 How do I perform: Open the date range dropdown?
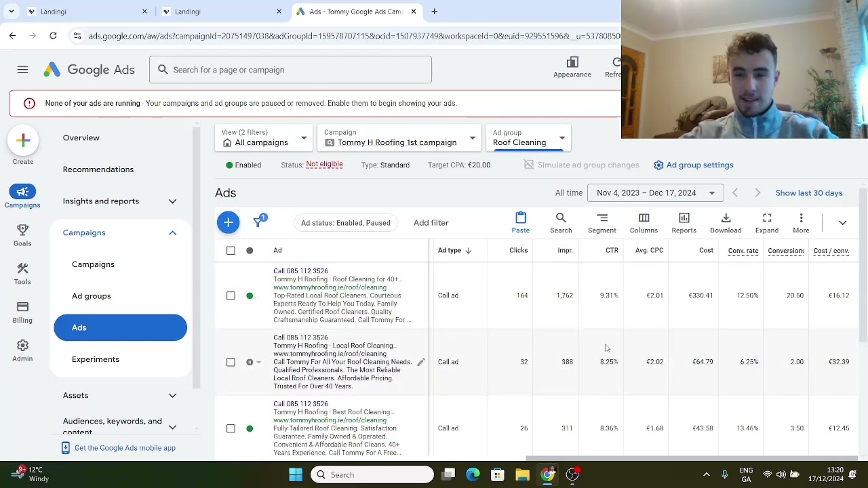[655, 193]
